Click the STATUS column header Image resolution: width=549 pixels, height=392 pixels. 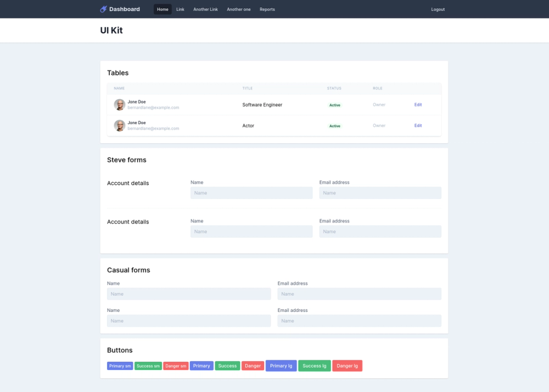tap(334, 88)
